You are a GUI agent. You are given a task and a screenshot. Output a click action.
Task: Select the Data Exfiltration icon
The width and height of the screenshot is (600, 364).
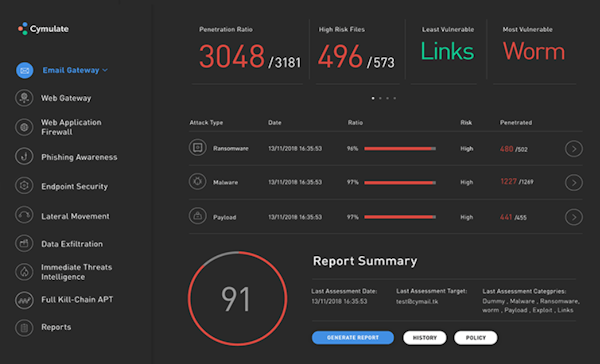(24, 243)
